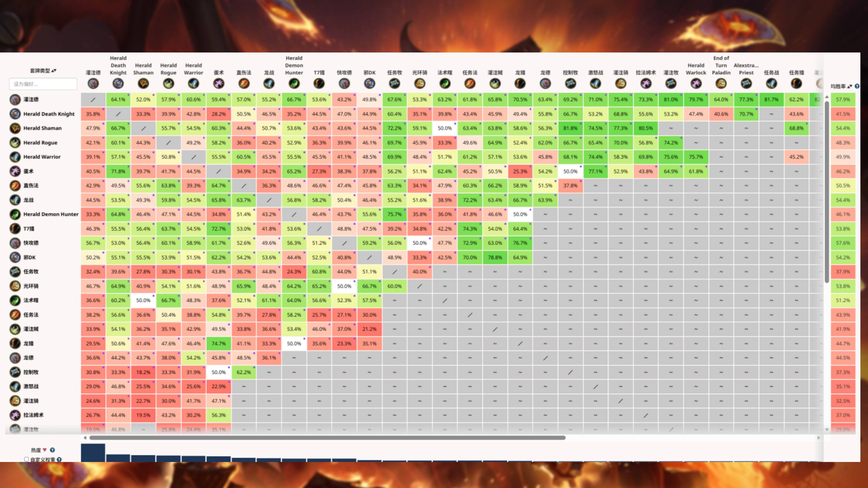
Task: Enable the 自定义权重 checkbox
Action: (27, 459)
